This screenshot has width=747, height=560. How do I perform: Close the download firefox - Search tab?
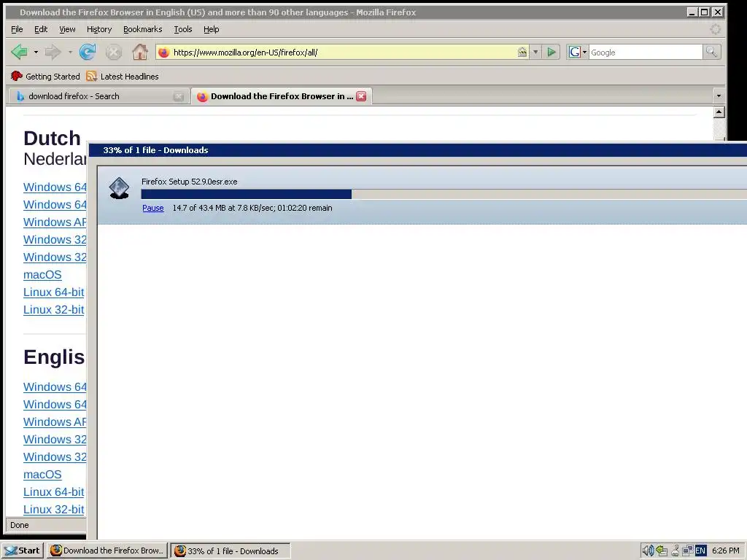tap(179, 96)
